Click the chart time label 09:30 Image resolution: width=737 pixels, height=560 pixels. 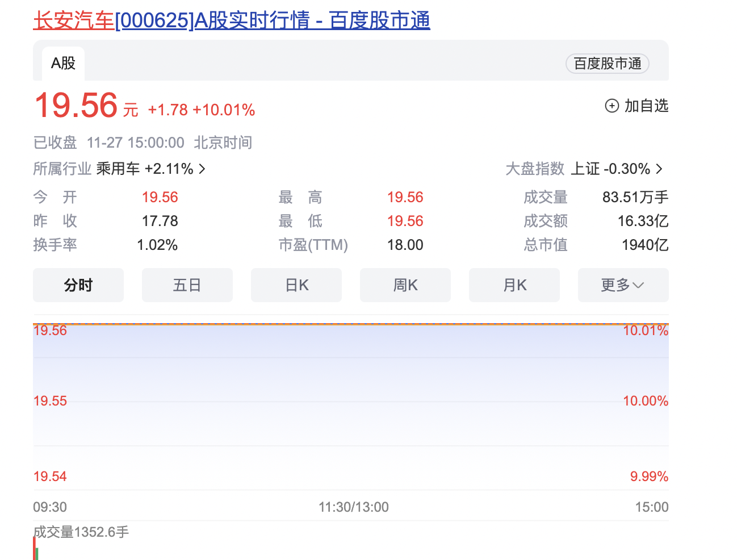50,507
